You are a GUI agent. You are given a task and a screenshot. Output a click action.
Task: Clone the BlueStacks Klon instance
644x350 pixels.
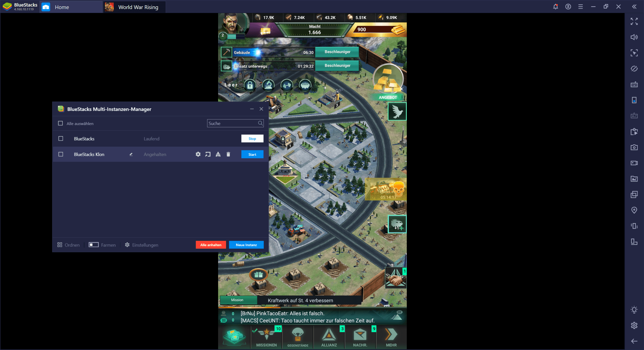point(218,154)
